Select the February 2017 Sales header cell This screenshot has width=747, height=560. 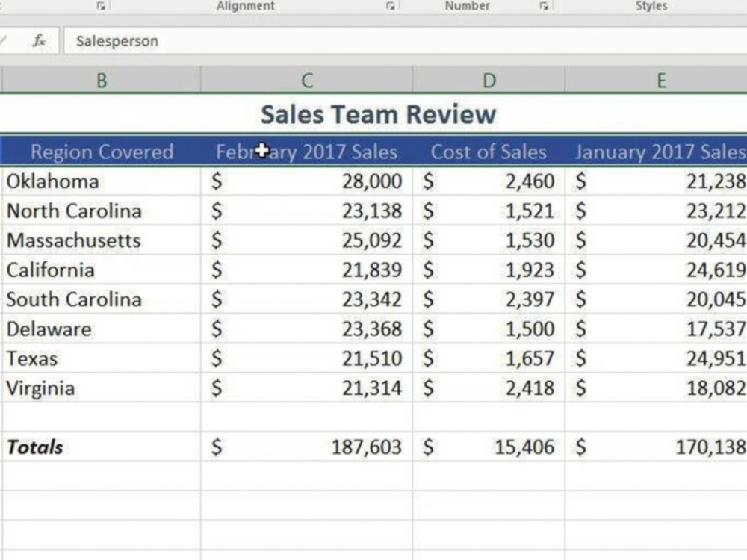tap(307, 152)
